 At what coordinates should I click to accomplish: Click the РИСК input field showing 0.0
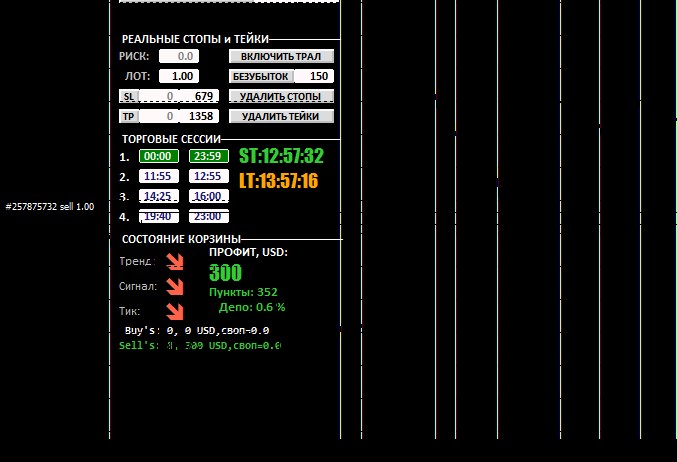pyautogui.click(x=178, y=56)
